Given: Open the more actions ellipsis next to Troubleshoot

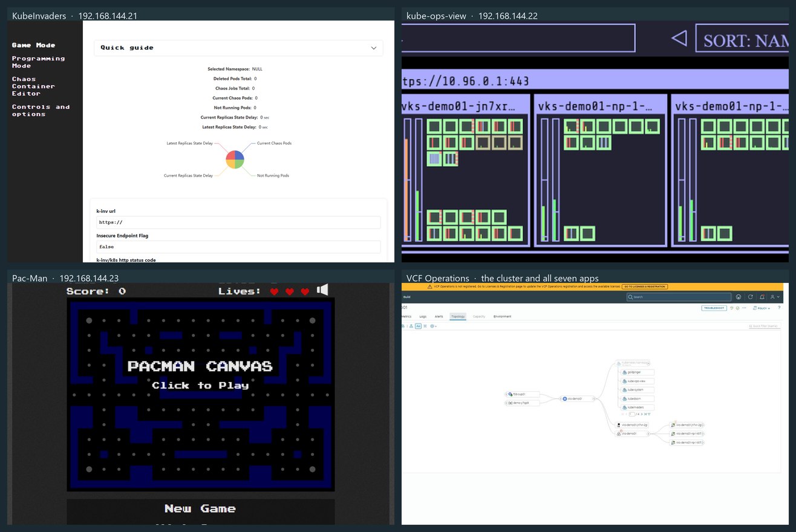Looking at the screenshot, I should 744,308.
